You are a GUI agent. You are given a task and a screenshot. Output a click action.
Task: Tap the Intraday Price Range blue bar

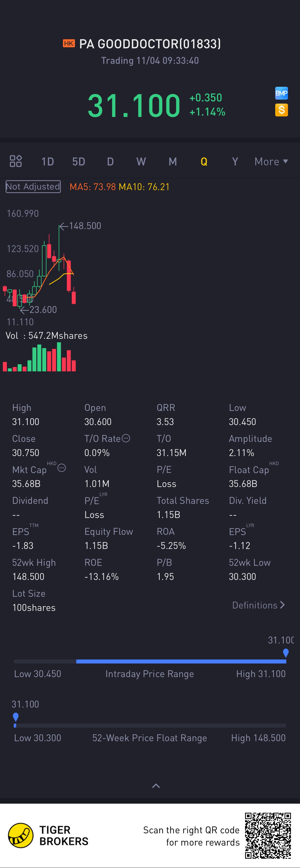coord(181,661)
